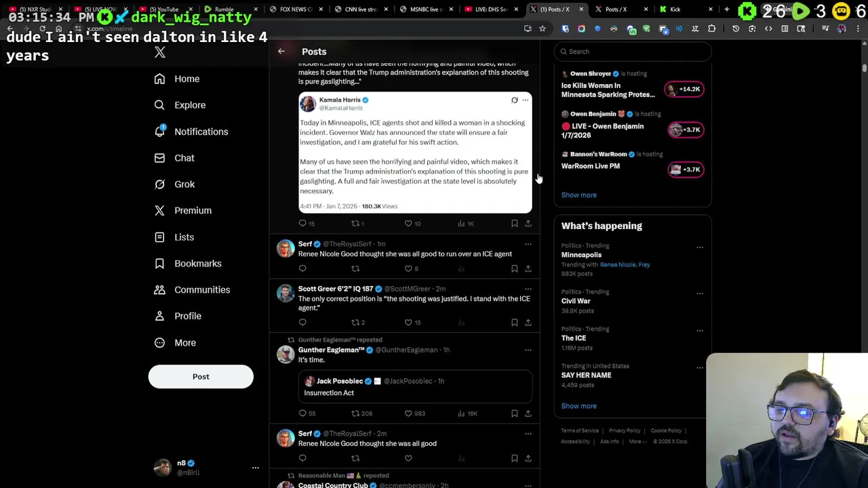The height and width of the screenshot is (488, 868).
Task: Open Lists in sidebar
Action: click(174, 237)
